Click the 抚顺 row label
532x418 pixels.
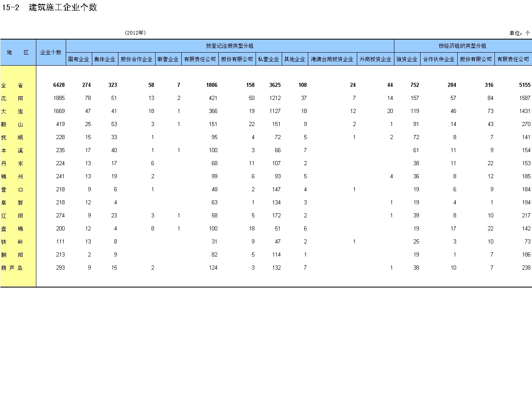(x=12, y=137)
